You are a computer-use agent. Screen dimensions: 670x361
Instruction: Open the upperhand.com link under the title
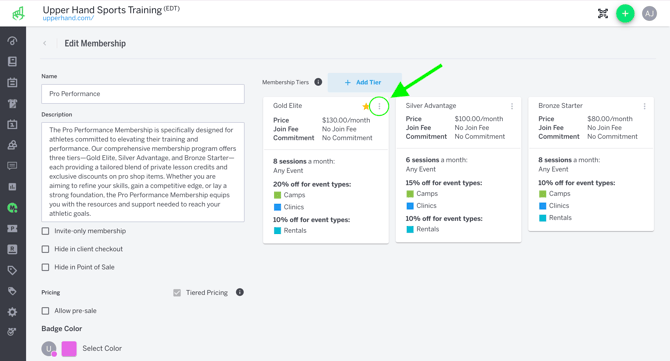click(68, 18)
